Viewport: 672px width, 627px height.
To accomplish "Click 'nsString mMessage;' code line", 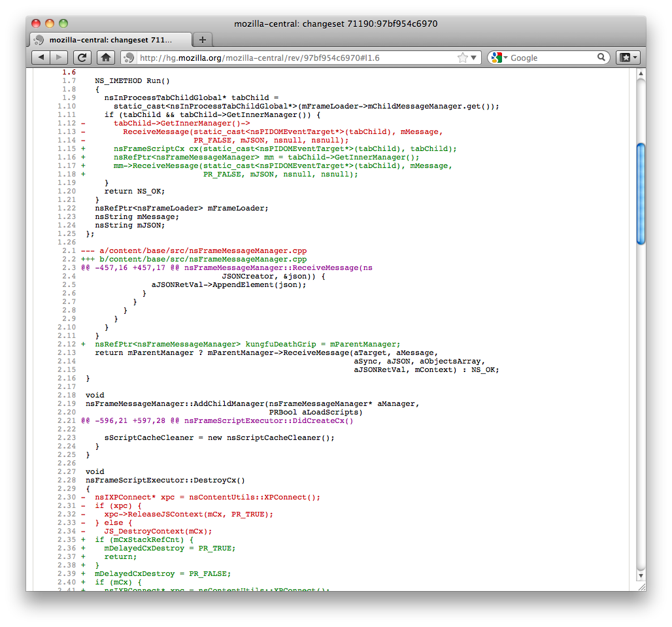I will (x=137, y=217).
